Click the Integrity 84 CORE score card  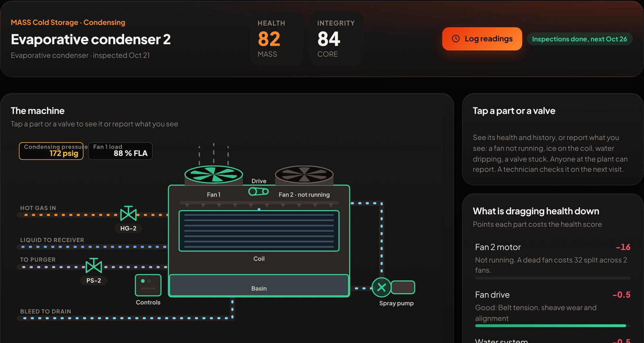pyautogui.click(x=336, y=39)
